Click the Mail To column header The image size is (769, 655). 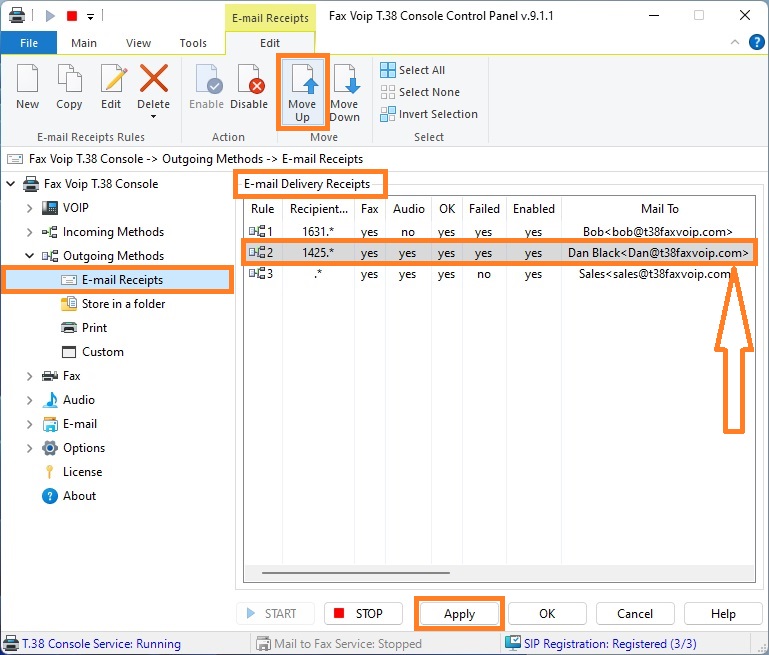659,209
